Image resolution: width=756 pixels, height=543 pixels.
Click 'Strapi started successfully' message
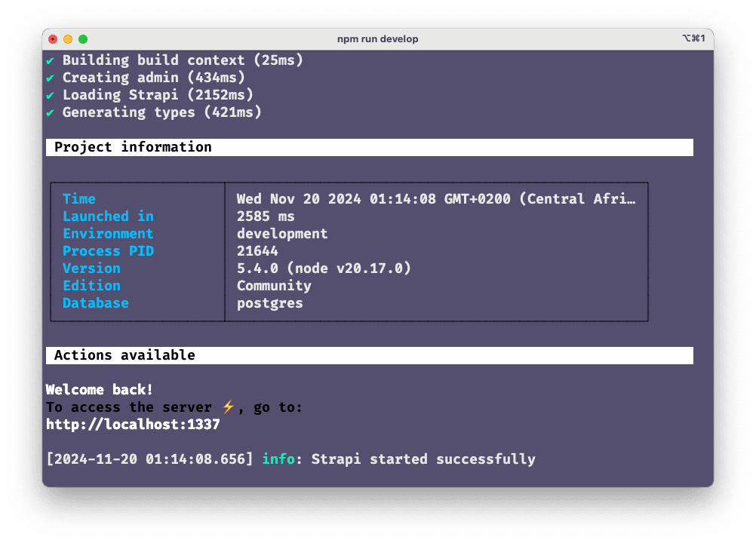[x=423, y=459]
